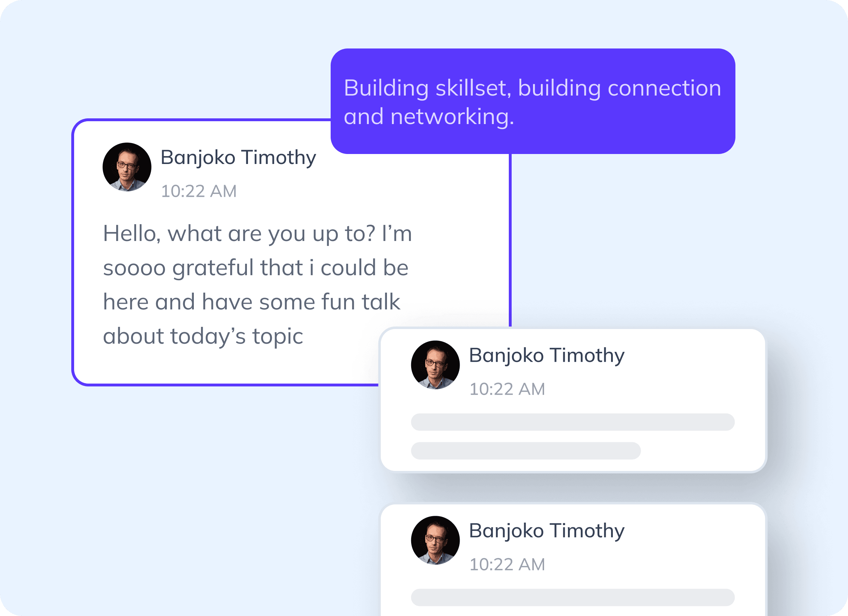The width and height of the screenshot is (848, 616).
Task: Click the "about today's topic" line of the message
Action: [203, 336]
